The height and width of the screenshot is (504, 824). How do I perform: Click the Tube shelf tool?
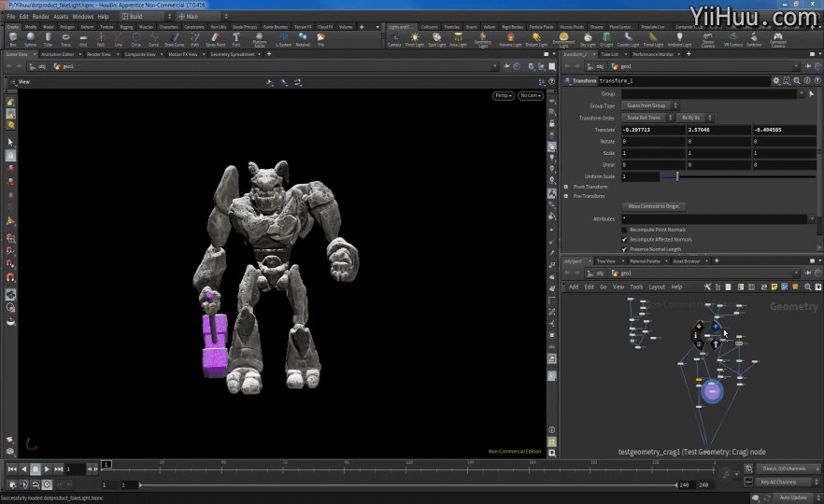coord(48,39)
